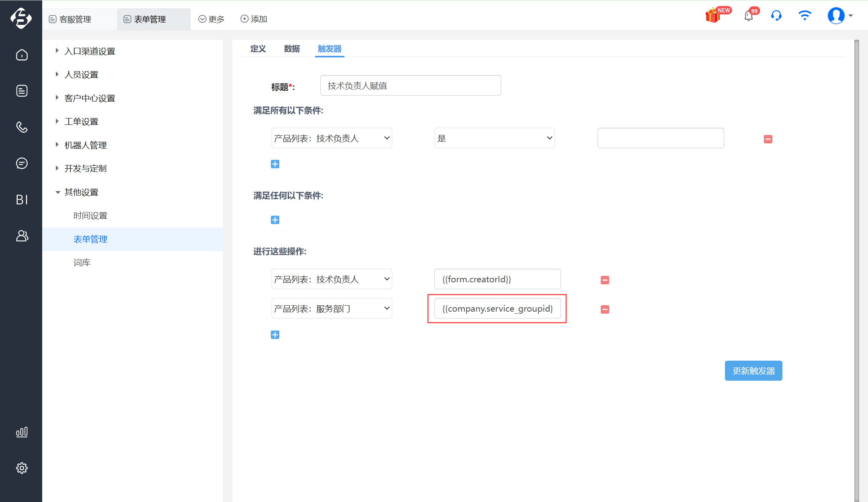Add a new action with plus icon below 服务部门
The width and height of the screenshot is (868, 502).
pos(275,335)
